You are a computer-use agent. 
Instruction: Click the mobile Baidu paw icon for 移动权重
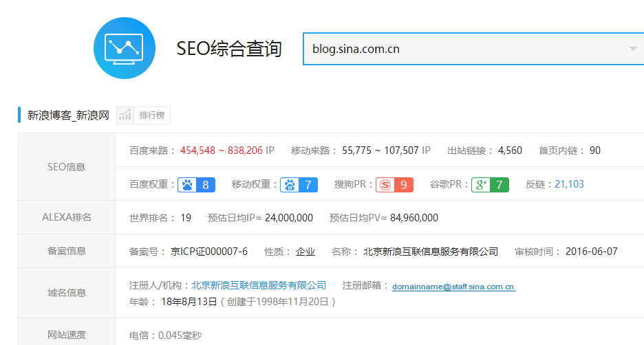tap(290, 185)
